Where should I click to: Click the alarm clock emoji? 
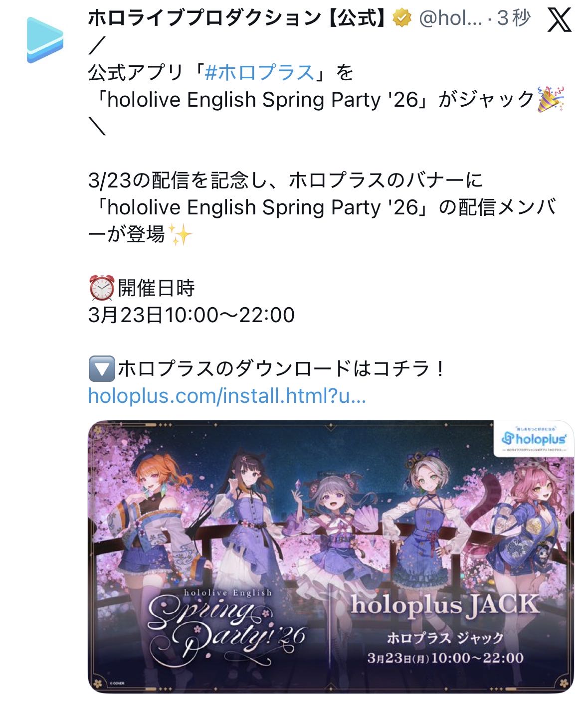(101, 288)
